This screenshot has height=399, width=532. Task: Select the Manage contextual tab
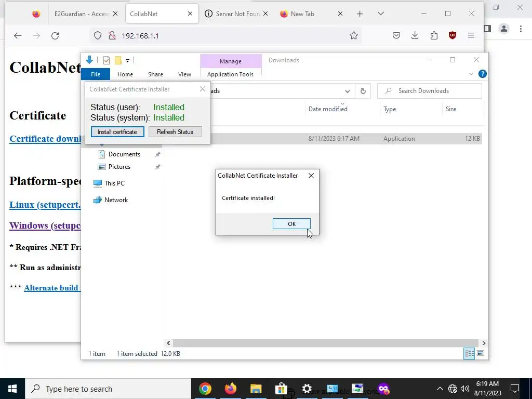click(231, 61)
